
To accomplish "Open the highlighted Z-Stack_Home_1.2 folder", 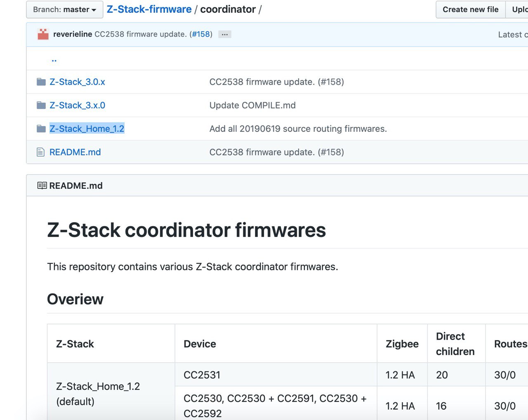I will pos(87,129).
